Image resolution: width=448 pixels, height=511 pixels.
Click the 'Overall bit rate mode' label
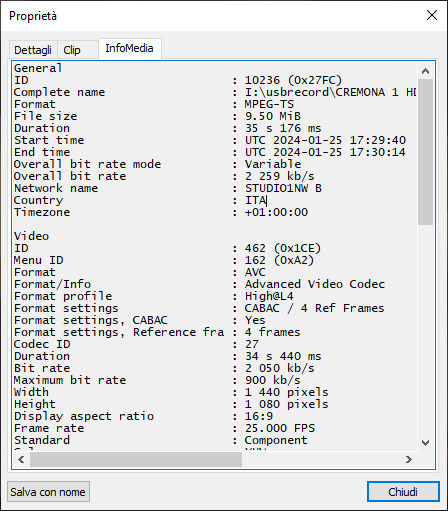point(87,164)
